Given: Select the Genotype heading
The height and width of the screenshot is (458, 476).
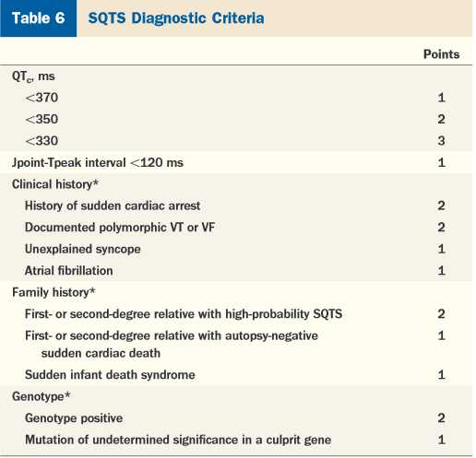Looking at the screenshot, I should 41,396.
